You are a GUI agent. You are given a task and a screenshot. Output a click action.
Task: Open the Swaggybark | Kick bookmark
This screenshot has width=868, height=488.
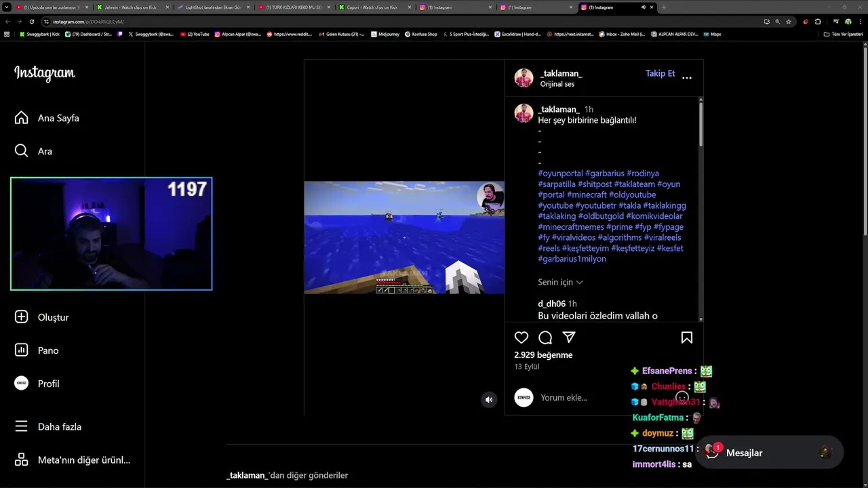pyautogui.click(x=39, y=34)
